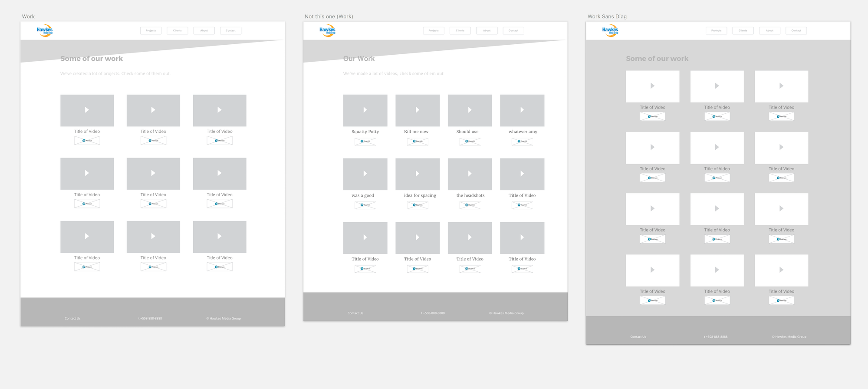Select the Kill me now video title
The height and width of the screenshot is (389, 868).
(x=416, y=132)
